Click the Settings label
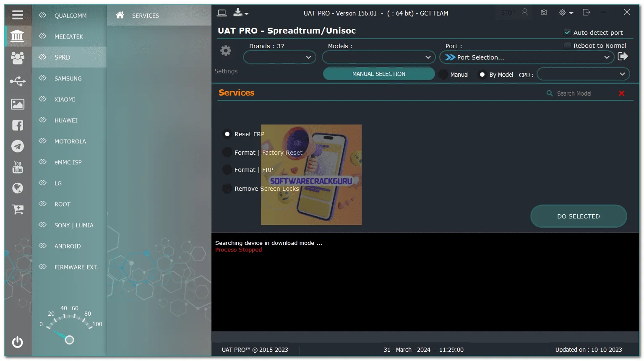 click(226, 71)
